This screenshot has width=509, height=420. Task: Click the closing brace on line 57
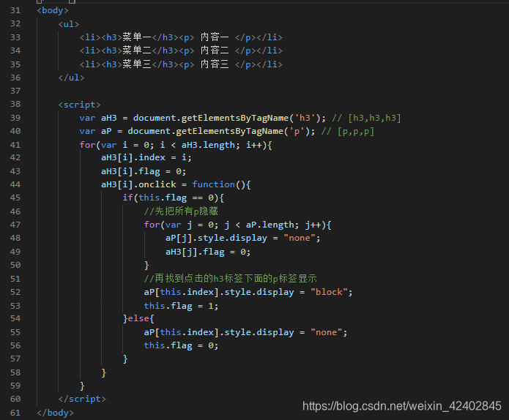pyautogui.click(x=125, y=359)
